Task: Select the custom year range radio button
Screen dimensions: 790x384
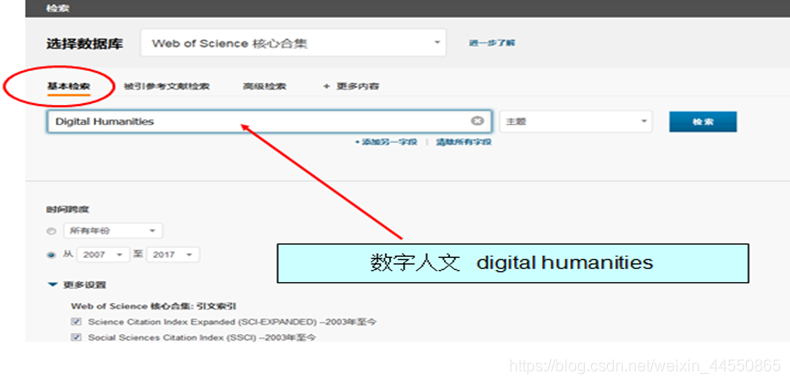Action: click(x=51, y=255)
